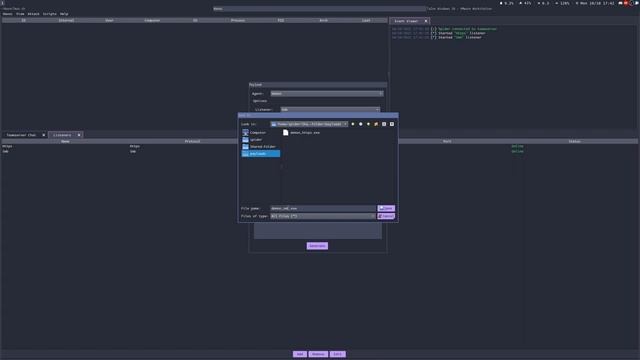Open Computer in file dialog sidebar

pyautogui.click(x=254, y=133)
